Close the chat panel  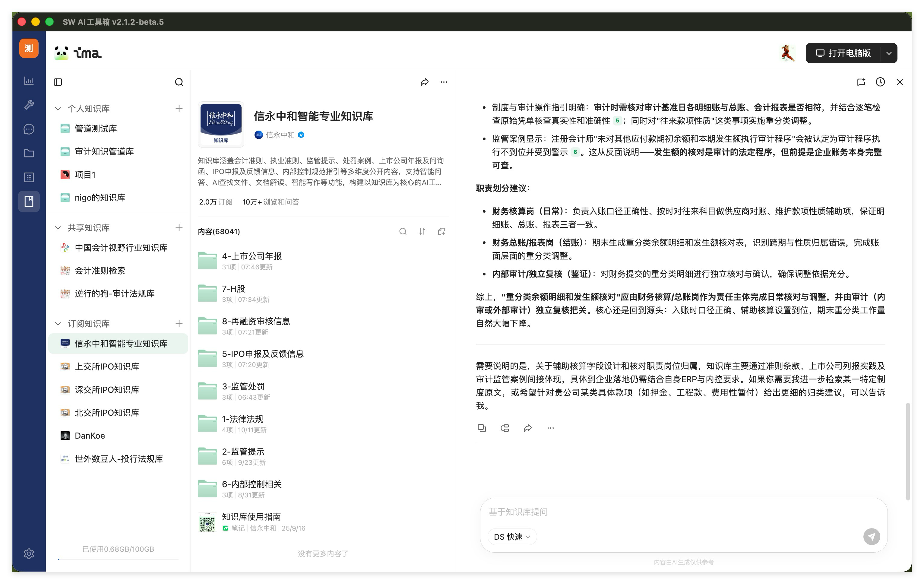pyautogui.click(x=900, y=82)
